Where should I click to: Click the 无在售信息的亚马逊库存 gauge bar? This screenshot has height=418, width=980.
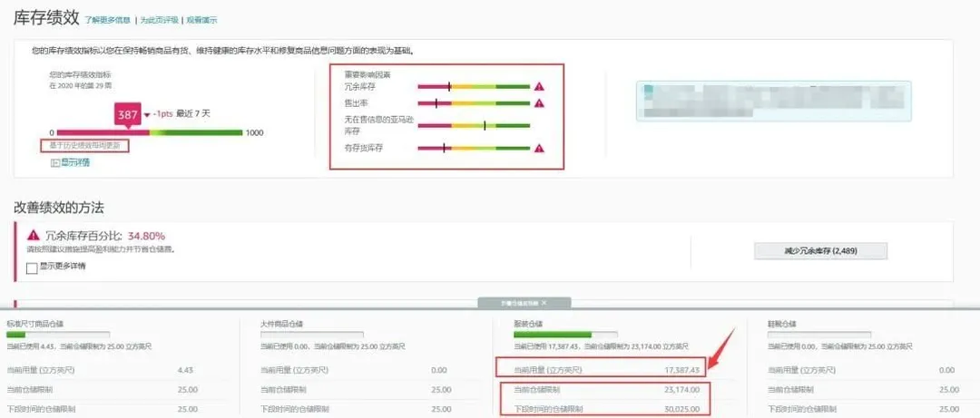tap(474, 126)
